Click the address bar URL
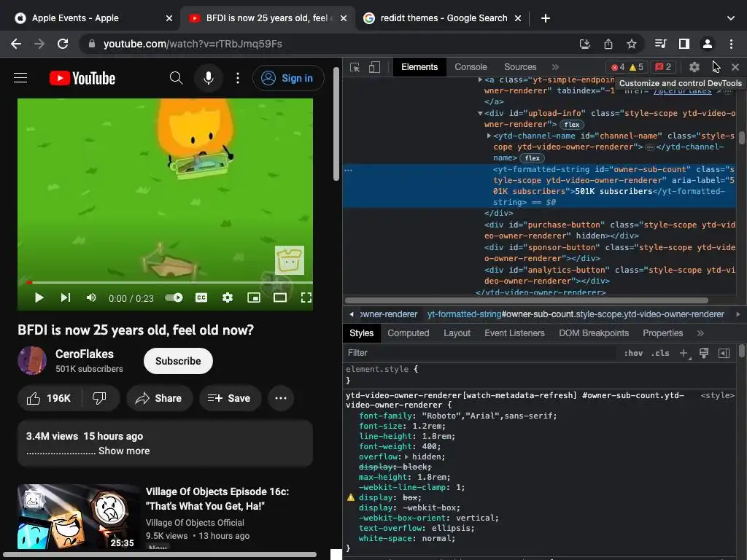 pyautogui.click(x=193, y=44)
